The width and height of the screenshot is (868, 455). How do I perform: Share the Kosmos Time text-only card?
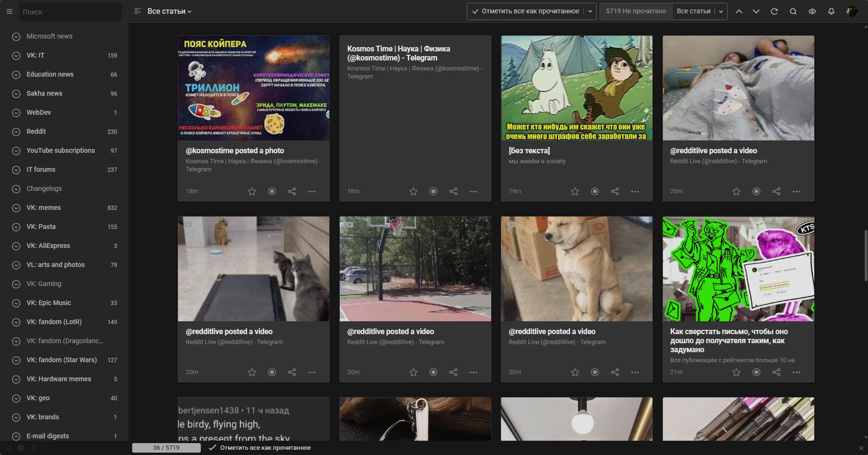pyautogui.click(x=454, y=191)
